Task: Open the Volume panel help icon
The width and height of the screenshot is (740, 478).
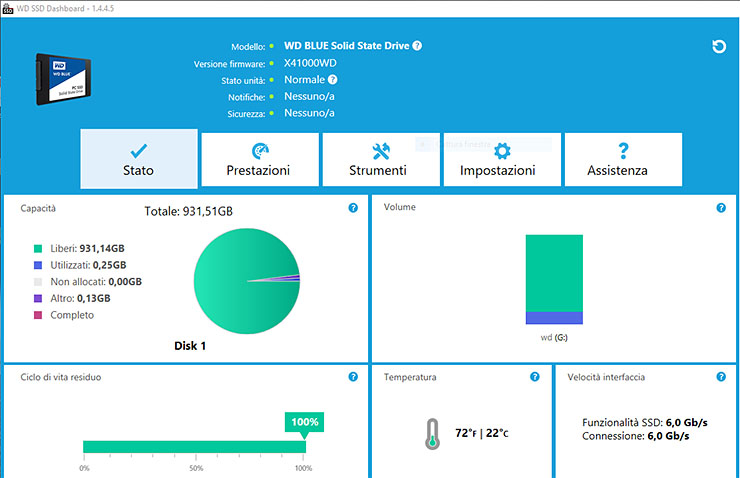Action: [x=721, y=208]
